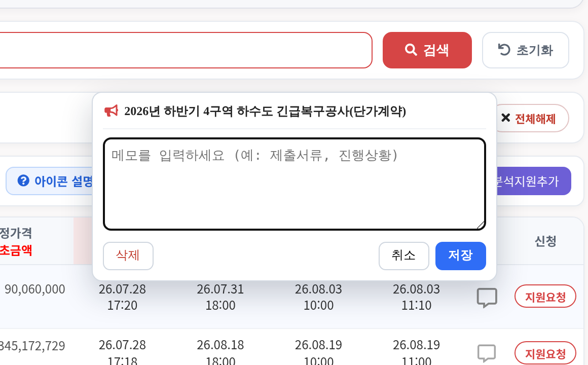Click the 초기화 reset button
Image resolution: width=588 pixels, height=365 pixels.
point(525,50)
